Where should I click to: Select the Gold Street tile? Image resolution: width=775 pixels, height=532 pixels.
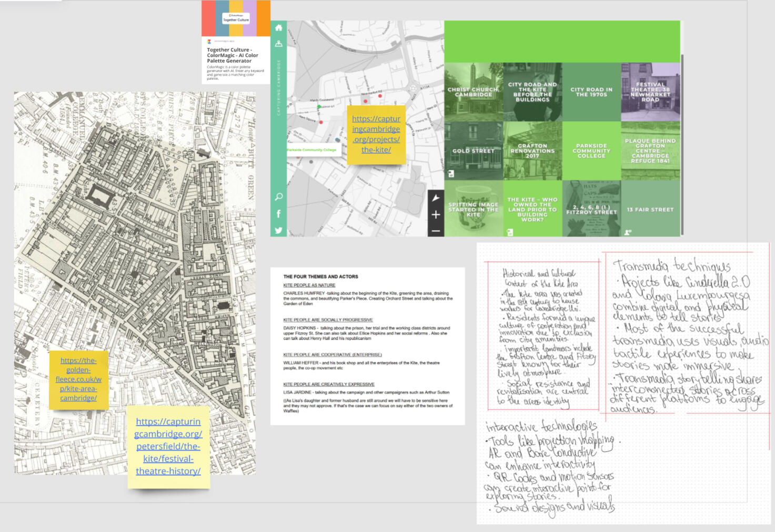pyautogui.click(x=474, y=151)
